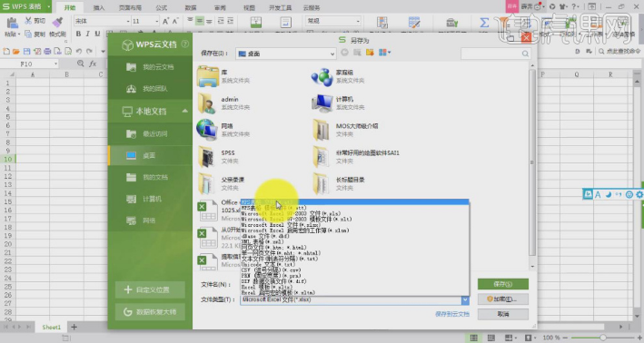The image size is (644, 343).
Task: Toggle Italic formatting
Action: tap(87, 34)
